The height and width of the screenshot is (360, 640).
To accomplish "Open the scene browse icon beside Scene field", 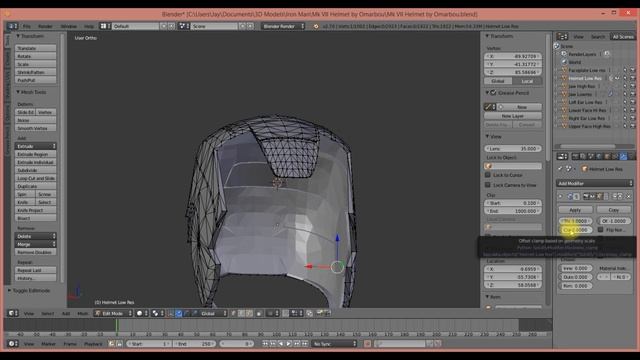I will click(x=184, y=26).
